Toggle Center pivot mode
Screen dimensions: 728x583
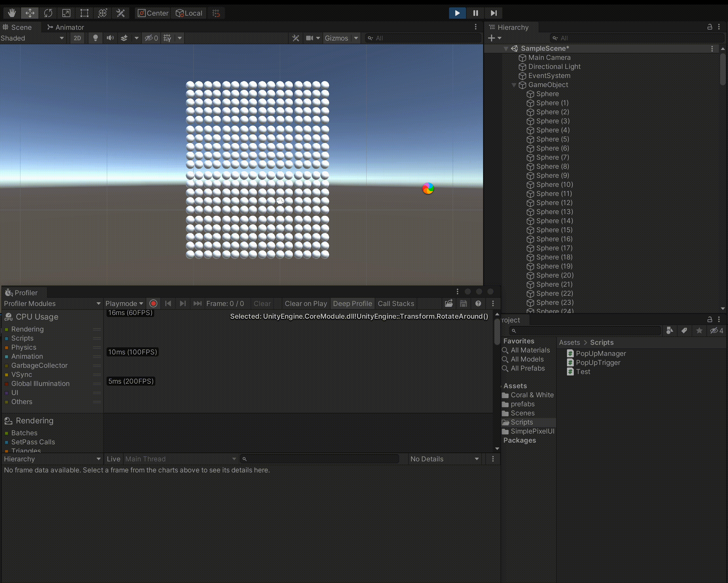(x=153, y=13)
